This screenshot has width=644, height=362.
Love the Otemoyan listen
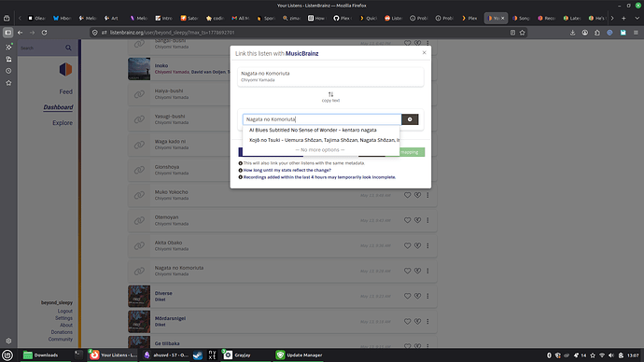tap(408, 220)
